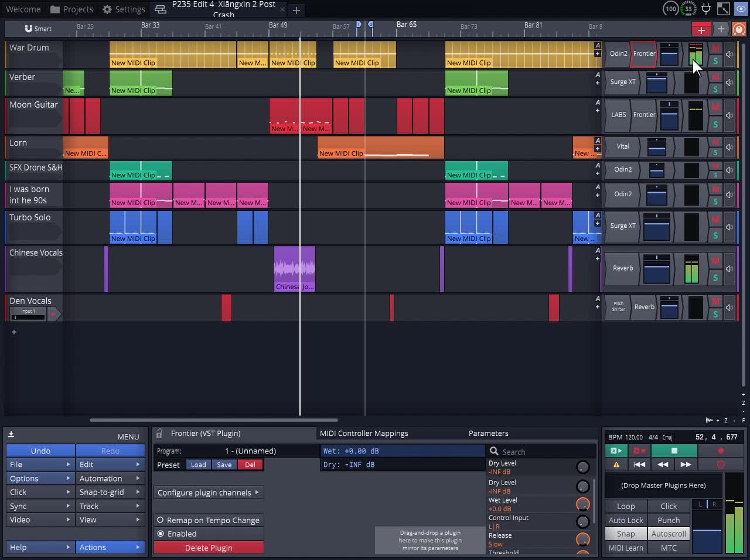Click the stop button in transport
750x560 pixels.
pyautogui.click(x=674, y=450)
